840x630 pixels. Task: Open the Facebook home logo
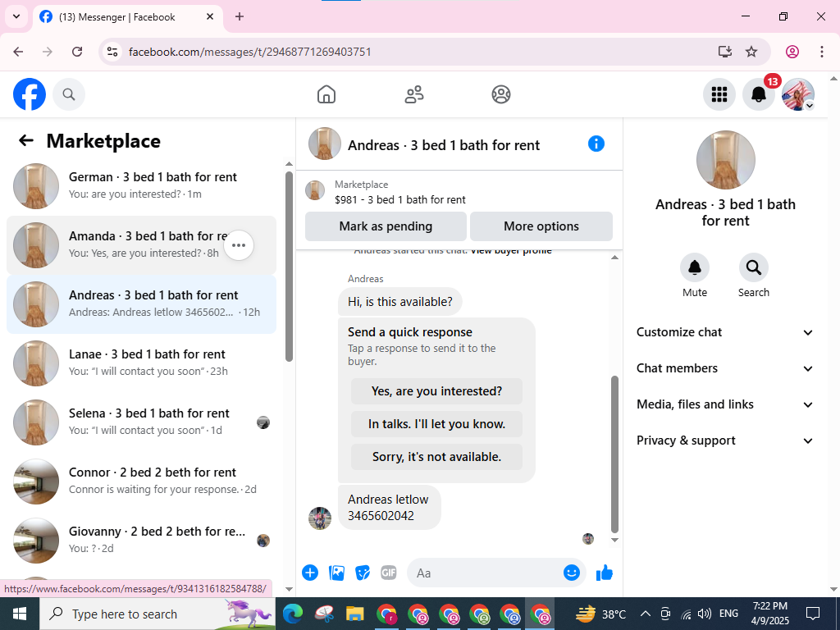[x=30, y=94]
